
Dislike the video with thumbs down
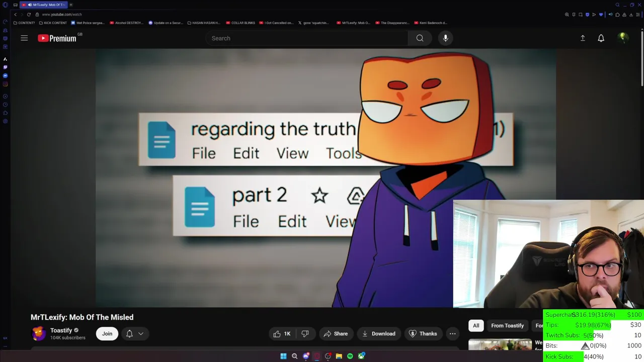tap(305, 334)
